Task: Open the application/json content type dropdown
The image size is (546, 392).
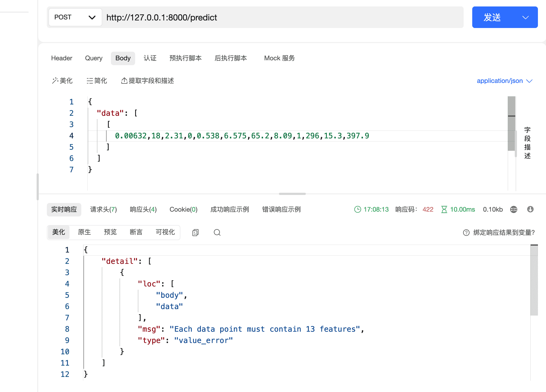Action: [x=505, y=81]
